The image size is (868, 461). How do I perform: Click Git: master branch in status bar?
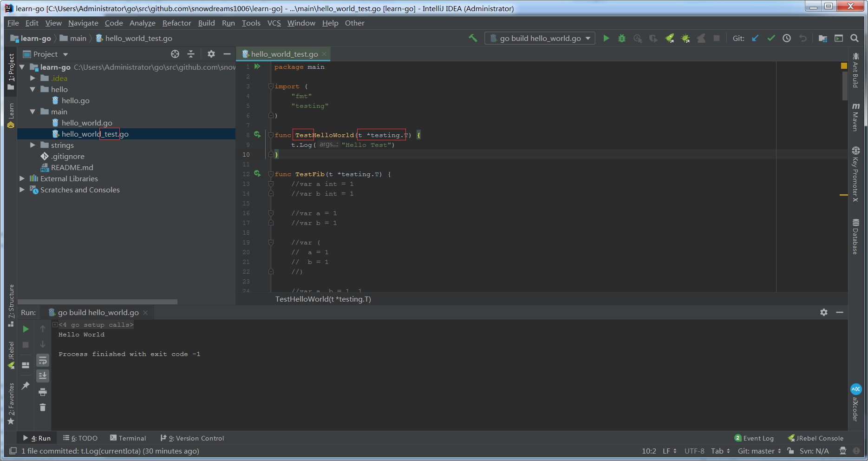[x=759, y=451]
